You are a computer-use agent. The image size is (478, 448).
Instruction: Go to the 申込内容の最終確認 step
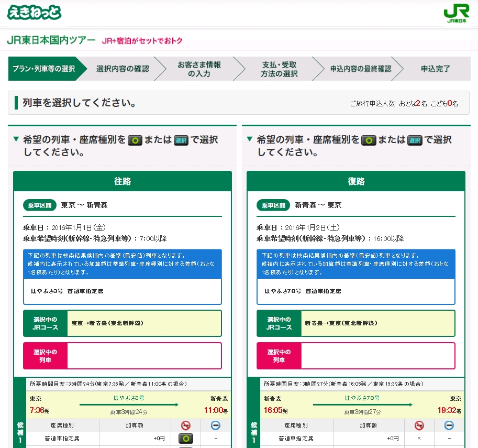(361, 69)
